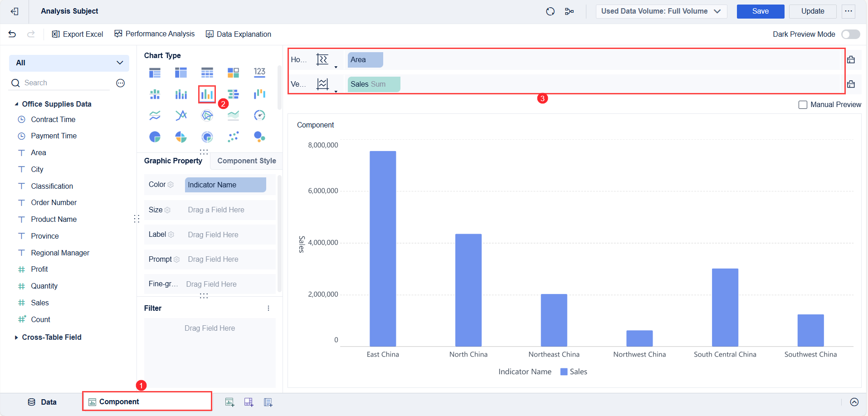The width and height of the screenshot is (868, 416).
Task: Select the waterfall chart type icon
Action: point(259,94)
